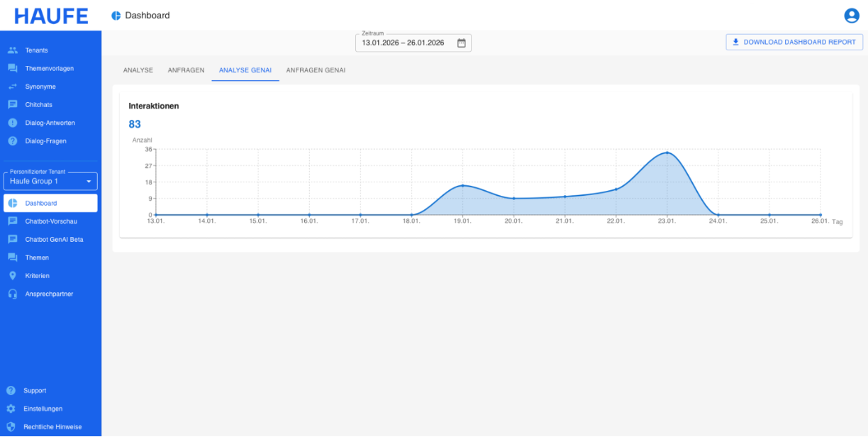This screenshot has height=437, width=868.
Task: Open the calendar date picker icon
Action: (x=461, y=43)
